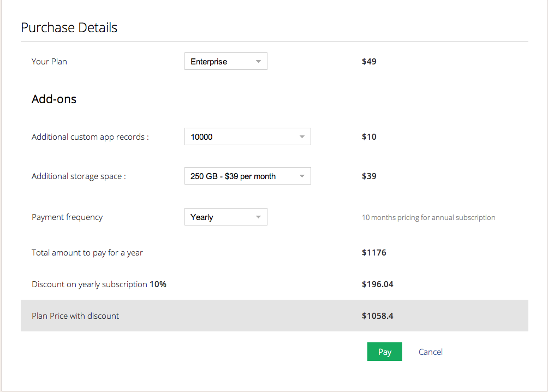Click the Total amount to pay label
Viewport: 548px width, 392px height.
[87, 253]
